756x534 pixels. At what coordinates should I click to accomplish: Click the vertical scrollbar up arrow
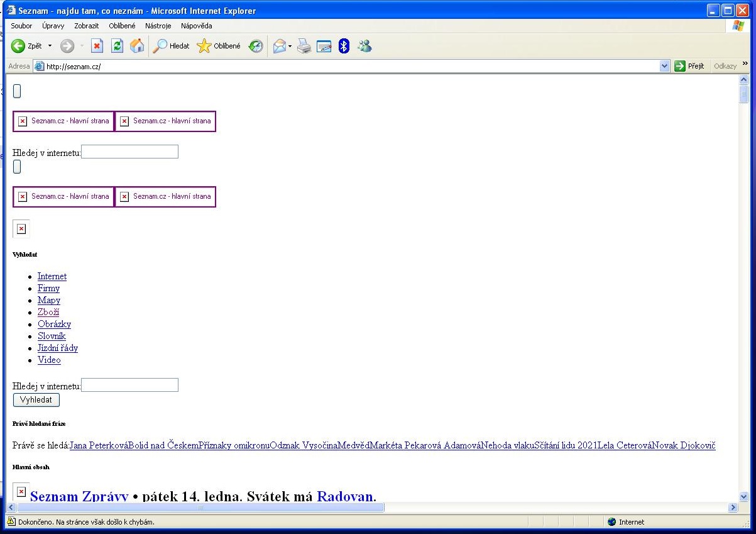pyautogui.click(x=745, y=80)
